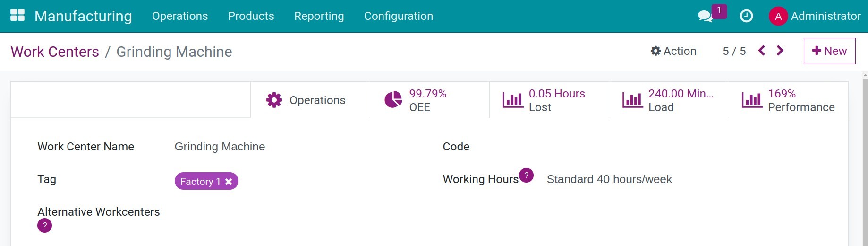This screenshot has width=868, height=246.
Task: Go to next record arrow
Action: (780, 51)
